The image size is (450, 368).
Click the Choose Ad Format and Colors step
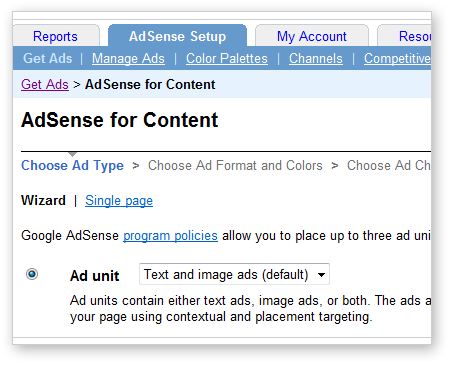click(235, 165)
